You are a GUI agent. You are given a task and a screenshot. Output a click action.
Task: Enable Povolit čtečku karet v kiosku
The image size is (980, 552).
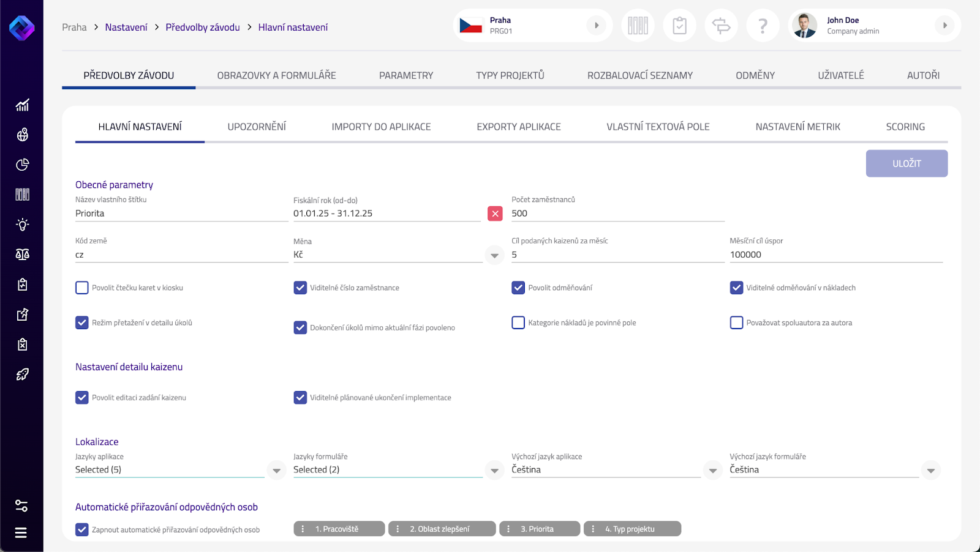(82, 288)
